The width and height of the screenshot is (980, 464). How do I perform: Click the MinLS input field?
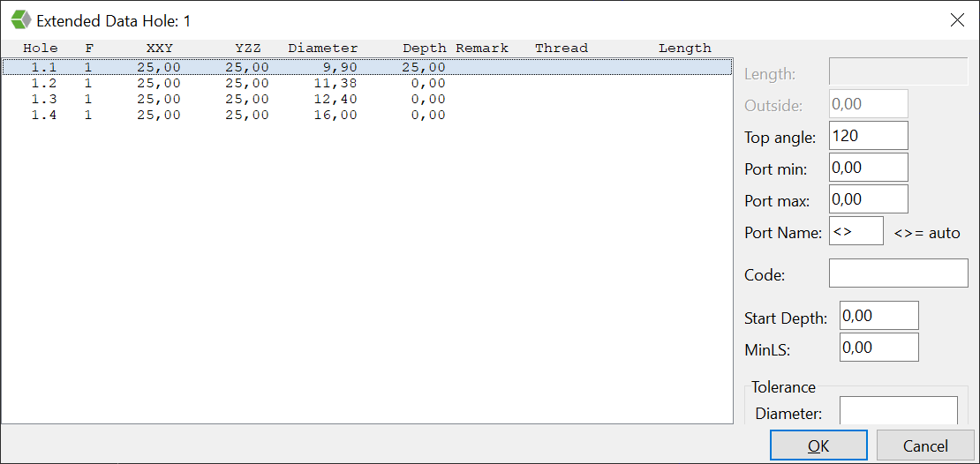click(878, 348)
